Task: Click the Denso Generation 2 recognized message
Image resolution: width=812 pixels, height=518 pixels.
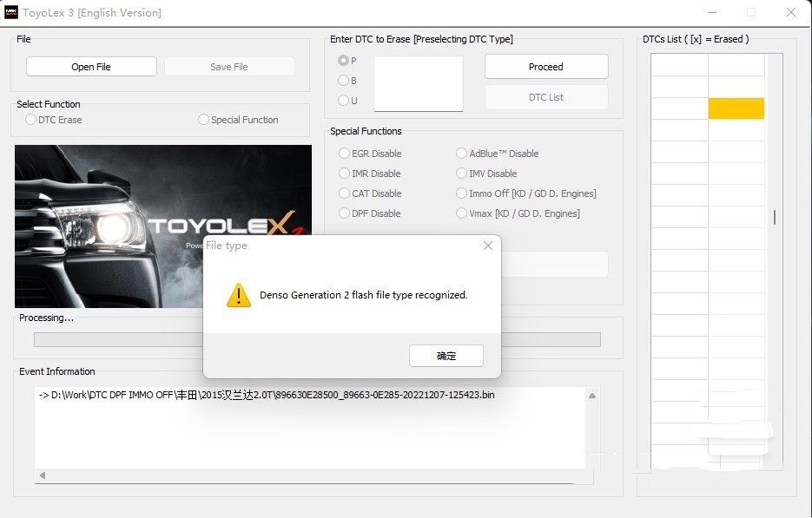Action: click(x=364, y=295)
